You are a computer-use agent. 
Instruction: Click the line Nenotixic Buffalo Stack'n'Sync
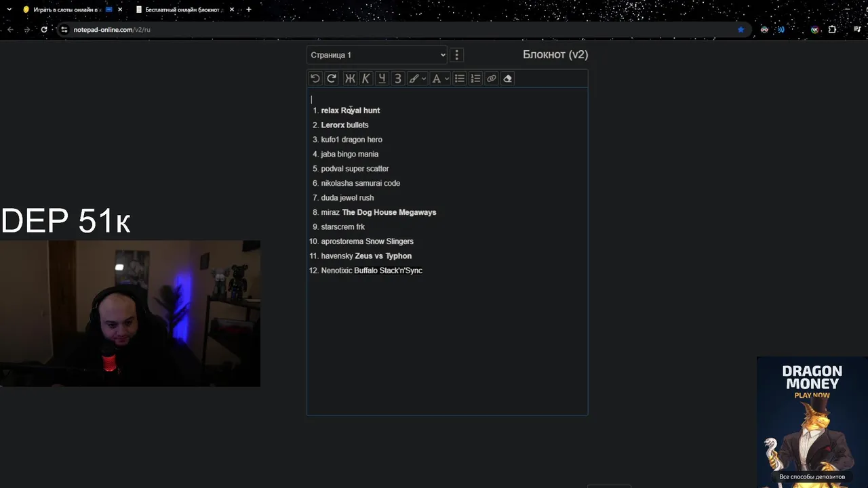[x=372, y=270]
